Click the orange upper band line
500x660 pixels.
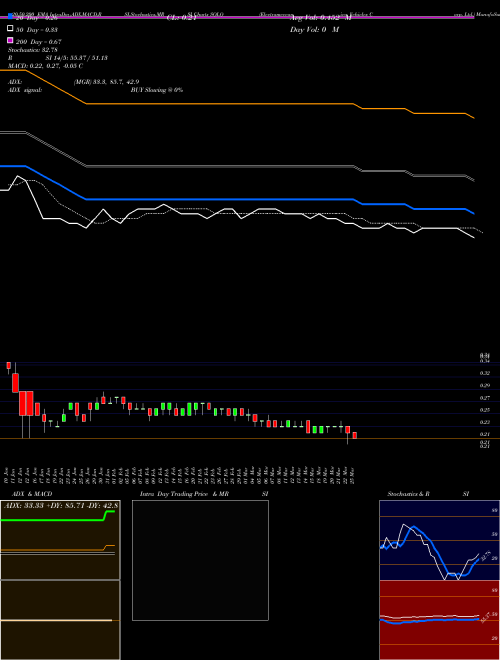[219, 104]
